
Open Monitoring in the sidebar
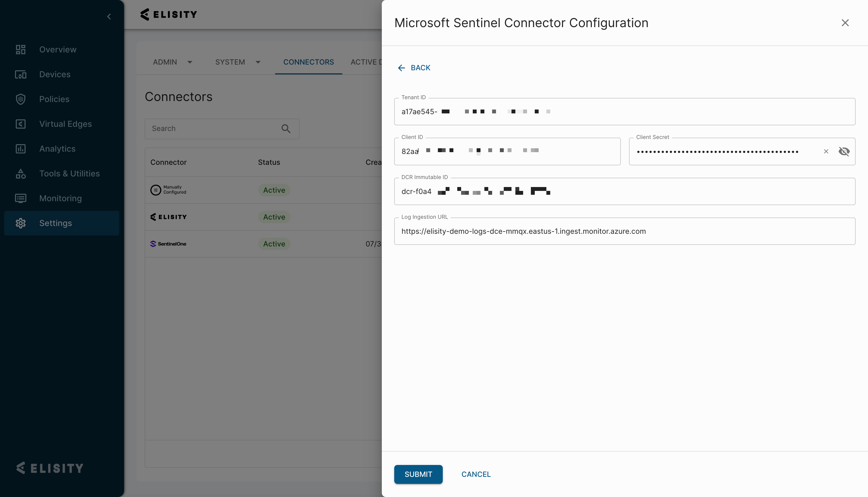(60, 198)
